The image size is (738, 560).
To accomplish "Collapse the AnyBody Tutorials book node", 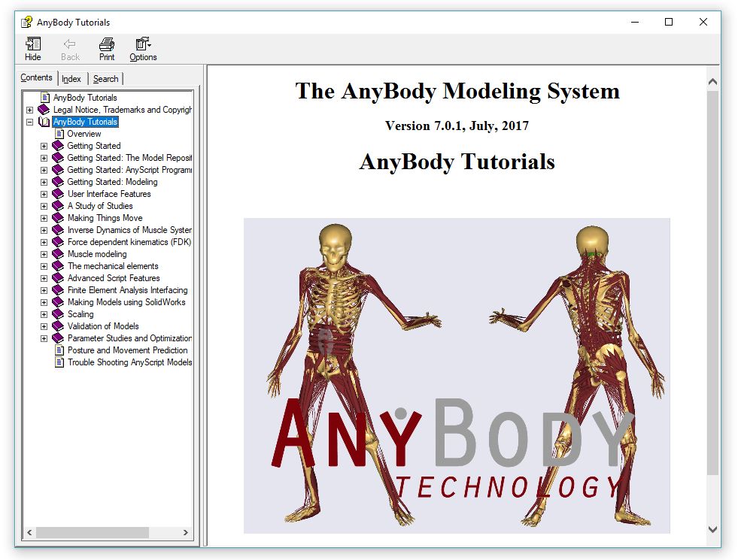I will coord(29,122).
